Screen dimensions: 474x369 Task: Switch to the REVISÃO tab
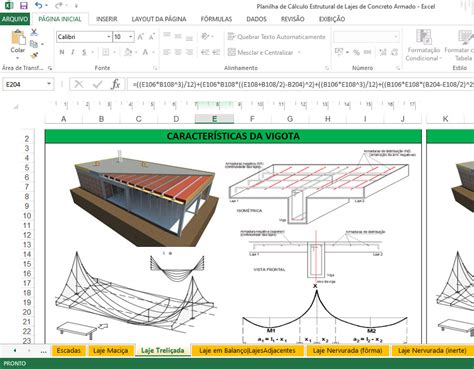click(x=292, y=19)
